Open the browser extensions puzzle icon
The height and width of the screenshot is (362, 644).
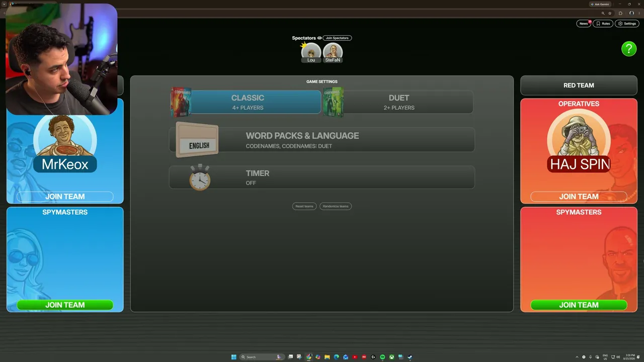[620, 13]
